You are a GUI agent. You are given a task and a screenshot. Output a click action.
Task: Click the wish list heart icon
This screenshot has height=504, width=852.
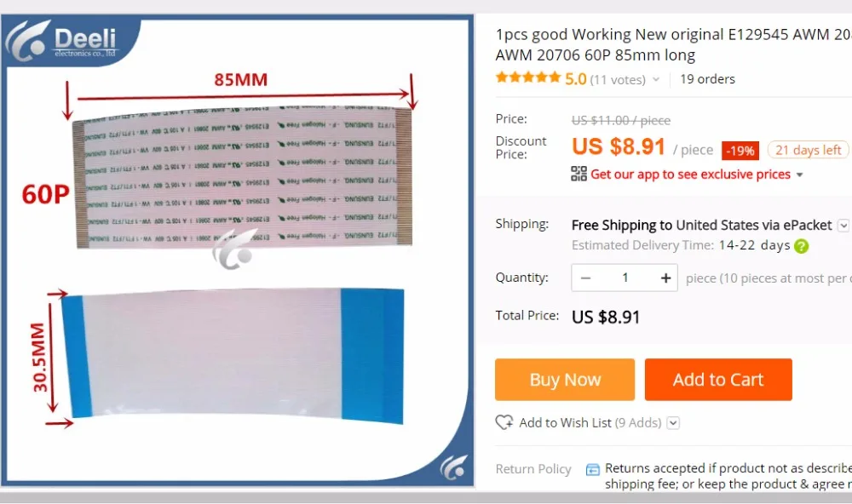tap(504, 422)
